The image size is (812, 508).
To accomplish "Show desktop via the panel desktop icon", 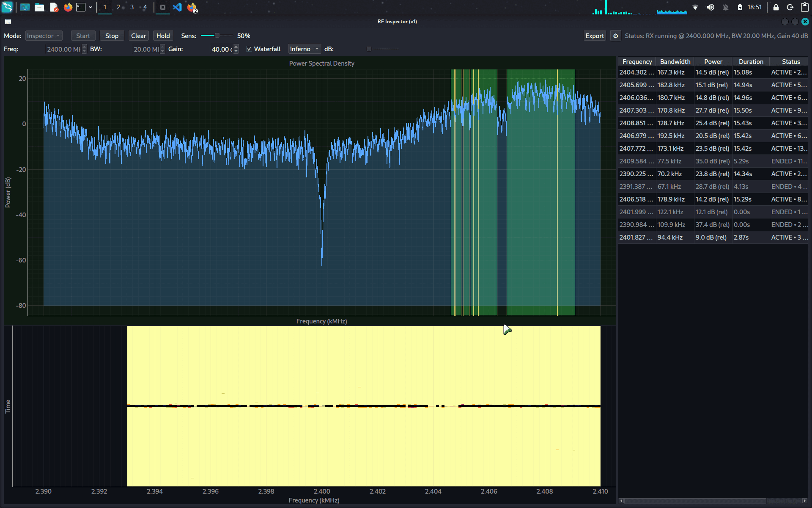I will (25, 7).
